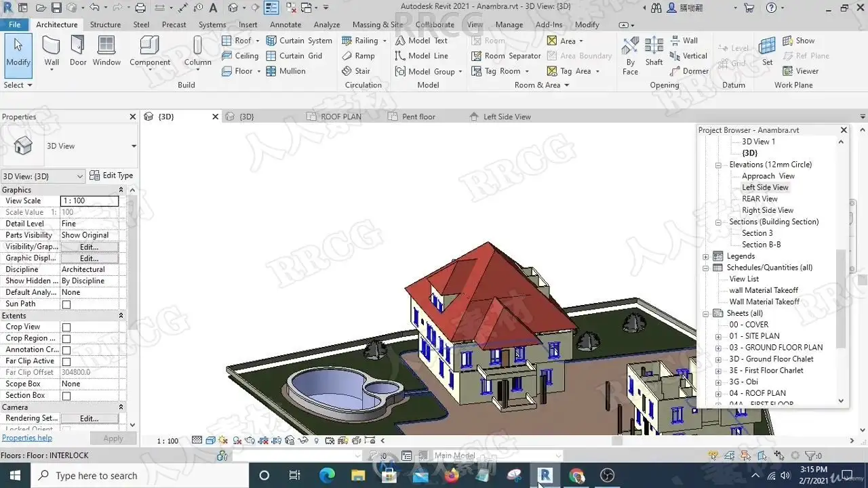This screenshot has width=868, height=488.
Task: Collapse Sections (Building Section) tree node
Action: click(x=718, y=222)
